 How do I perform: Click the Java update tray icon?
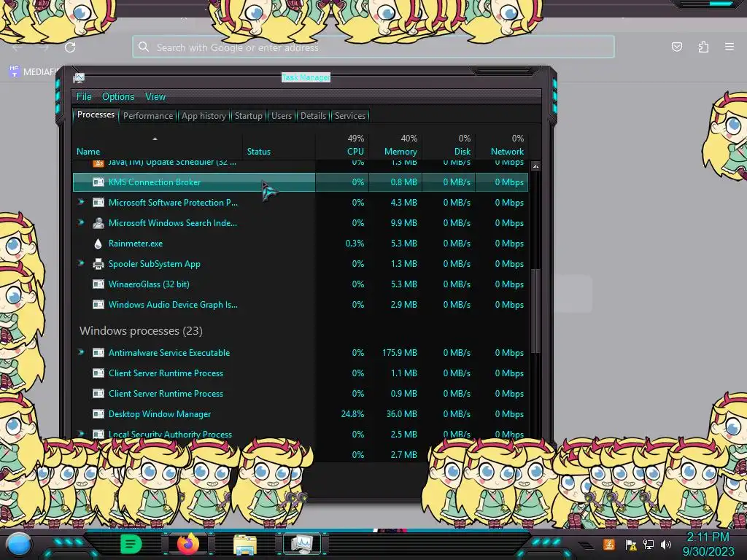coord(609,544)
